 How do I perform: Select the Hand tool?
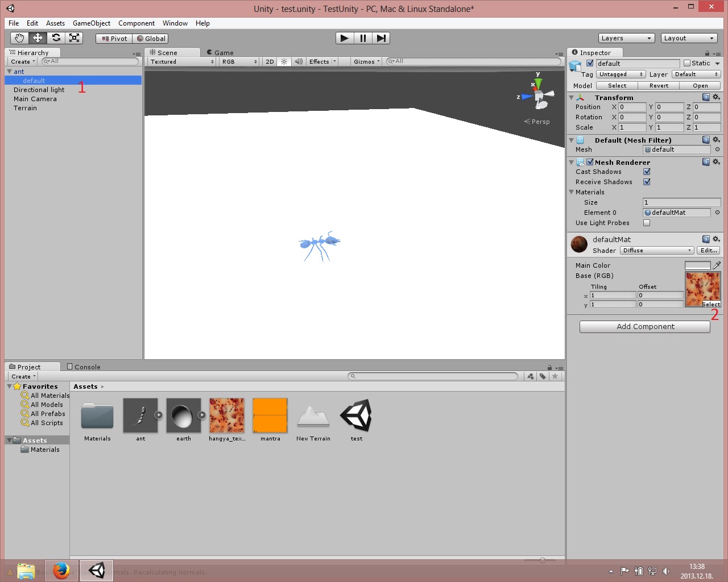coord(20,38)
